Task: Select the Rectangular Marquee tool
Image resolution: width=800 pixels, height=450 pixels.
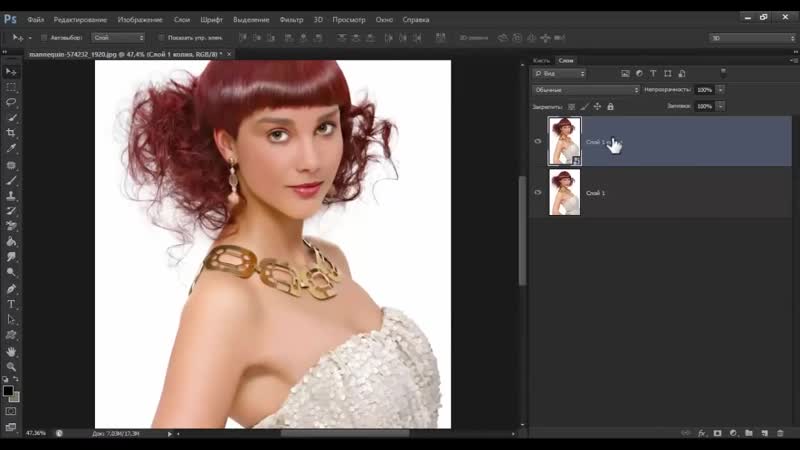Action: tap(11, 87)
